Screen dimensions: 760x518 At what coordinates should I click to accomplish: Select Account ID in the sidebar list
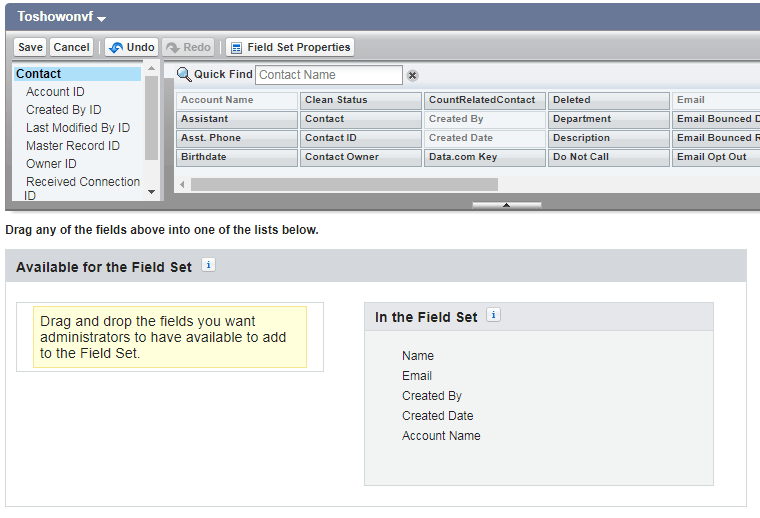(x=55, y=92)
